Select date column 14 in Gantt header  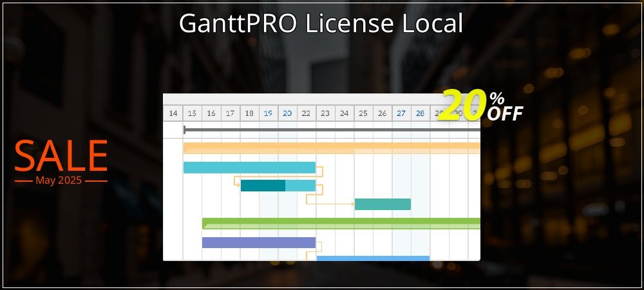(173, 113)
